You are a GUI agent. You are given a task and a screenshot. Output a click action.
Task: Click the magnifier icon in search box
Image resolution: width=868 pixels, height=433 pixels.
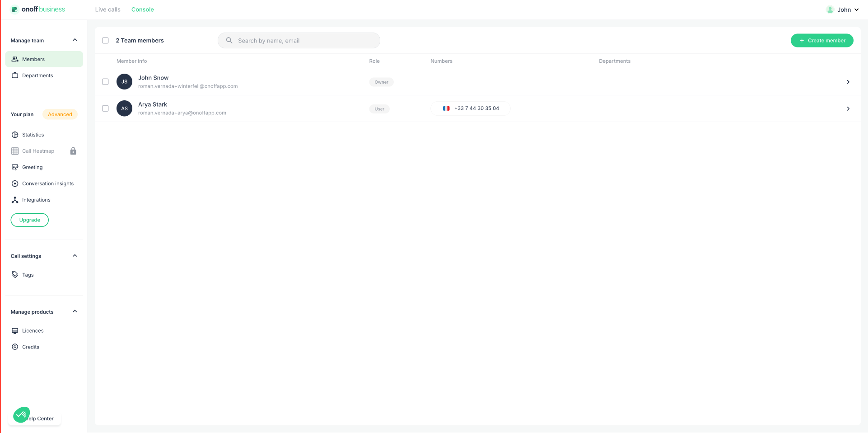(x=229, y=41)
